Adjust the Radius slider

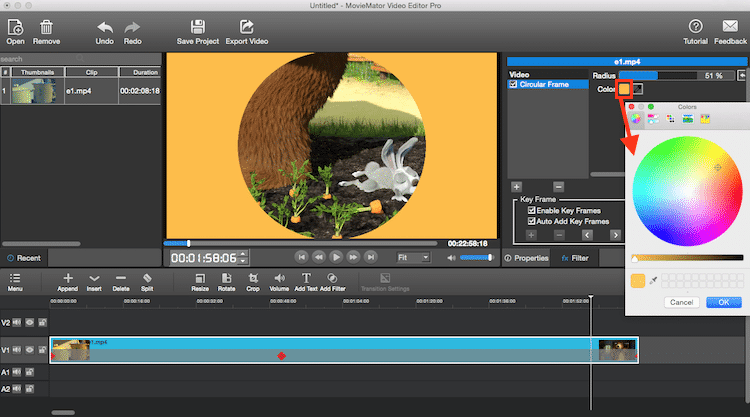[658, 76]
